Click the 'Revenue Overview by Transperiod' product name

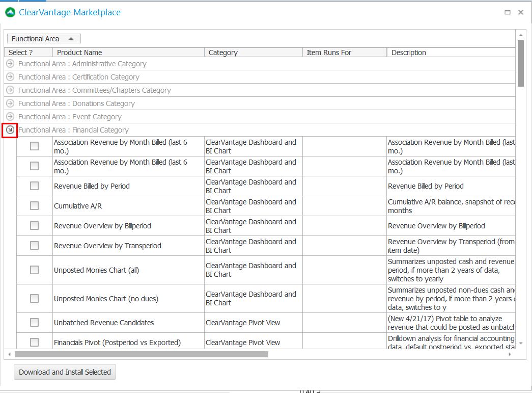point(107,246)
